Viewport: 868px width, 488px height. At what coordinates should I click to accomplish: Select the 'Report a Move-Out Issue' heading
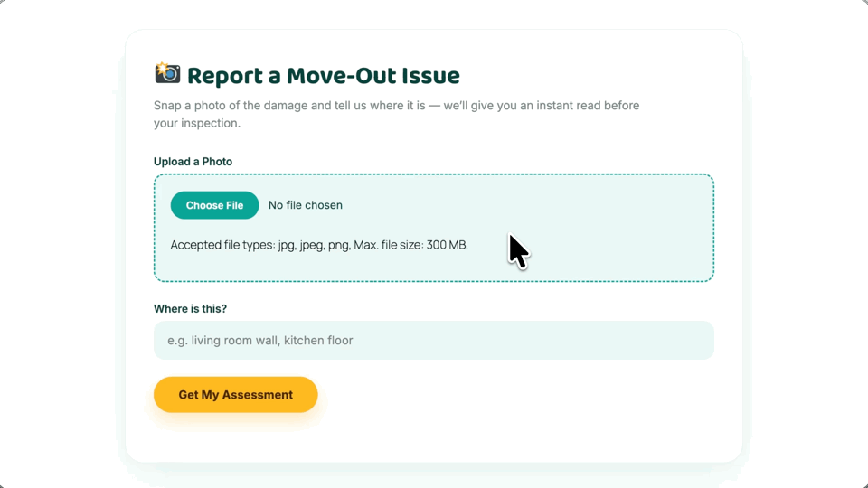324,76
